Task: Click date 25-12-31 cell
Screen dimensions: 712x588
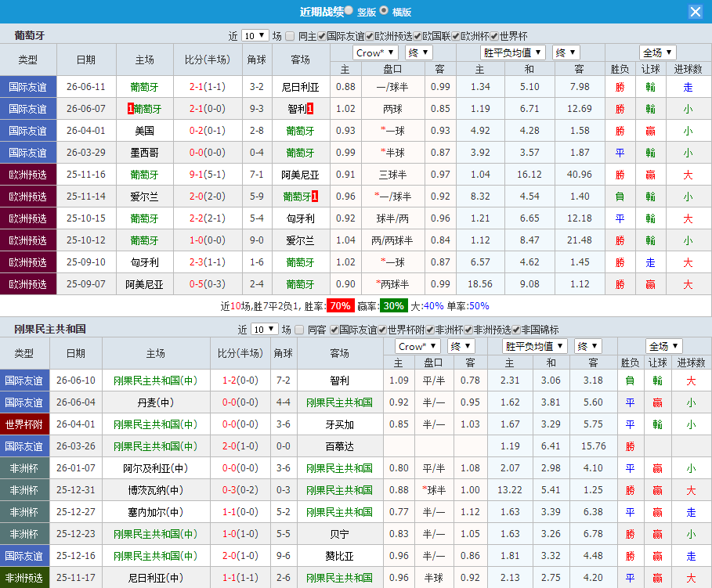Action: click(x=76, y=490)
